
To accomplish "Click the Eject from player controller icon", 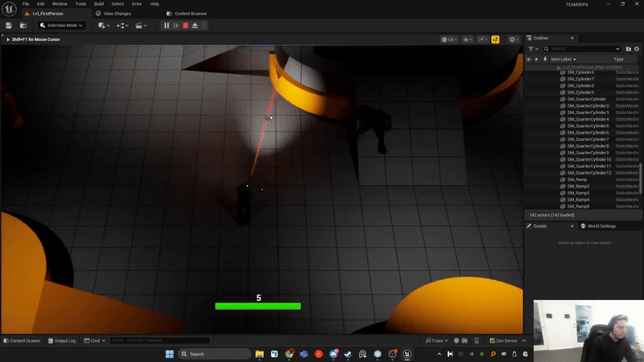I will click(x=195, y=26).
